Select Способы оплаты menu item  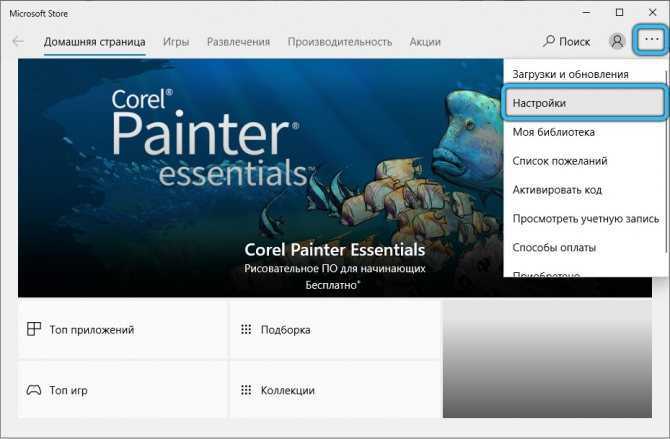click(585, 247)
